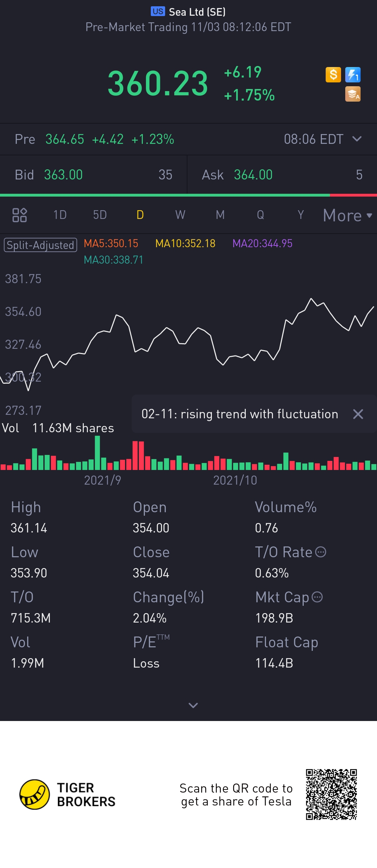The width and height of the screenshot is (377, 868).
Task: Open the rising trend with fluctuation note
Action: click(240, 414)
